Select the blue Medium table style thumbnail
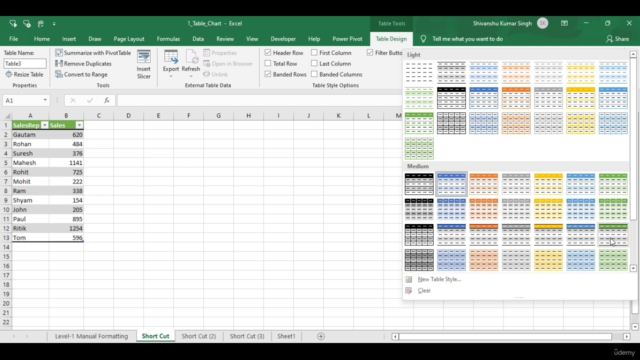The width and height of the screenshot is (640, 360). (x=451, y=184)
